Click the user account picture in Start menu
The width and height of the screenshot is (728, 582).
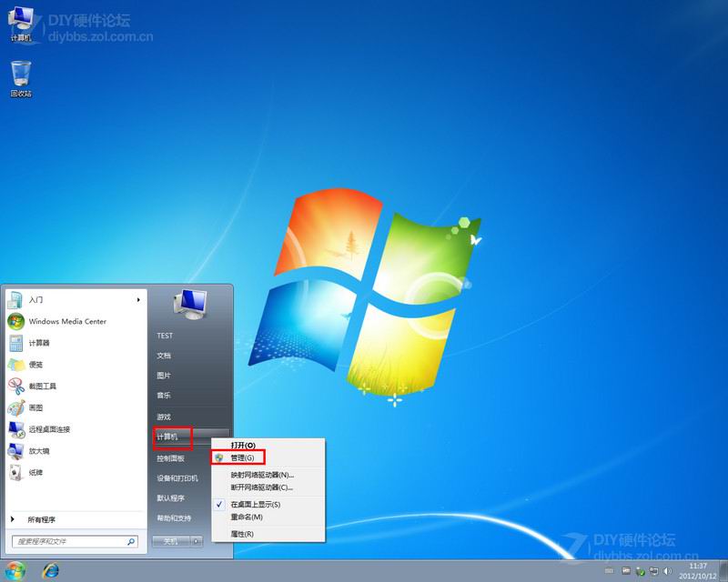(x=190, y=304)
